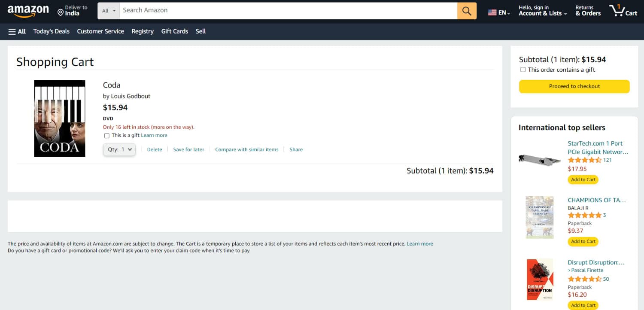This screenshot has width=644, height=310.
Task: Open the cart icon in header
Action: coord(623,11)
